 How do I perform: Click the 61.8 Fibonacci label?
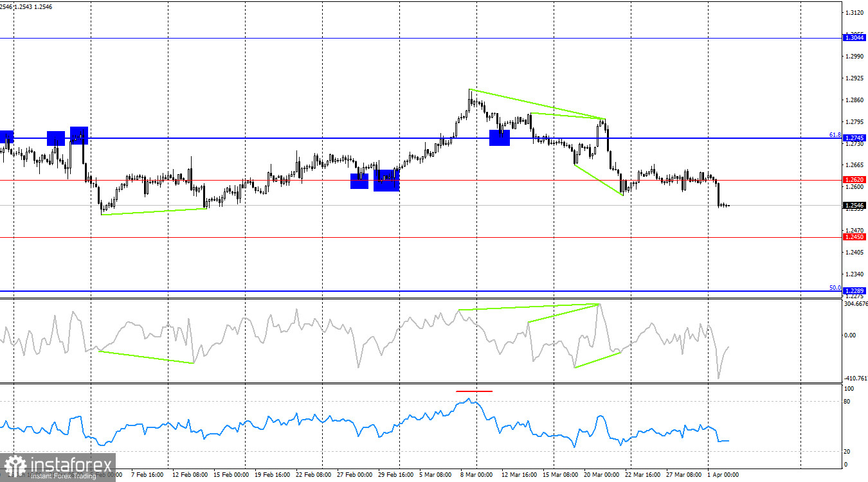835,134
